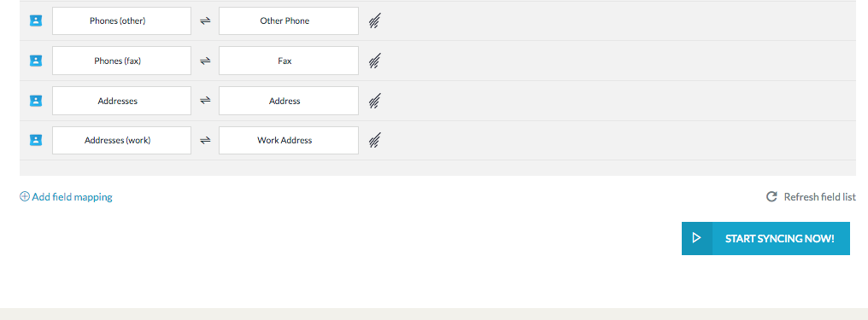Screen dimensions: 868x320
Task: Click contact icon beside Phones (fax) row
Action: (x=36, y=61)
